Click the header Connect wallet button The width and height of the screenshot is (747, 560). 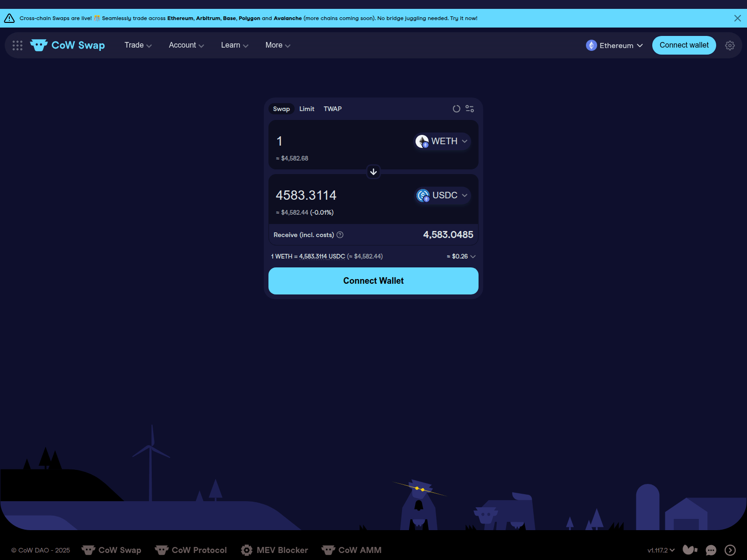pyautogui.click(x=684, y=45)
